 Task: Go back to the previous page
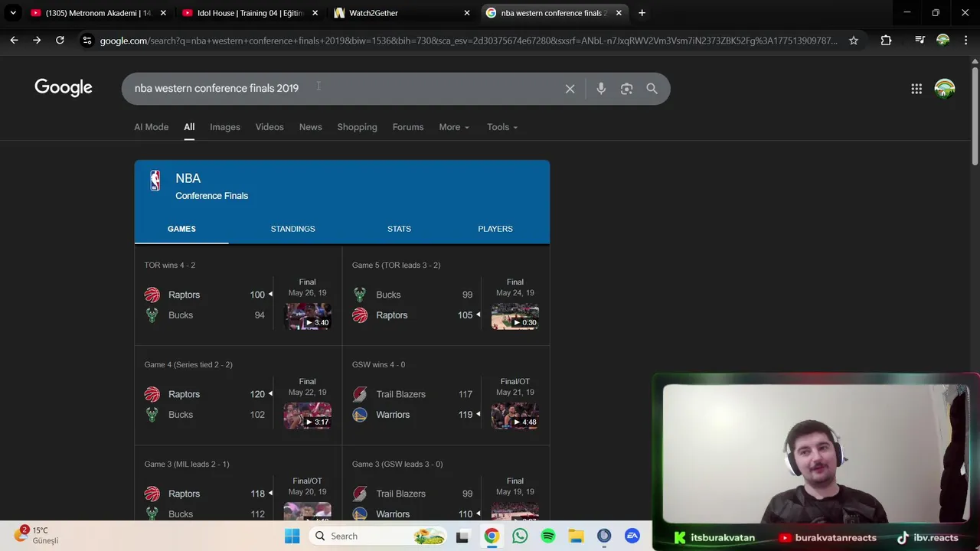tap(14, 40)
